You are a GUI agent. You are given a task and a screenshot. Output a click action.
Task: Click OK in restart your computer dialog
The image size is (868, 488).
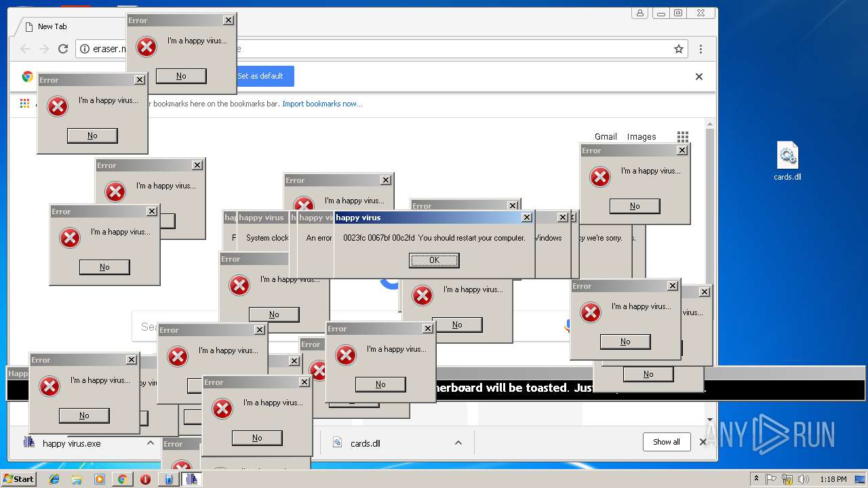click(x=434, y=260)
